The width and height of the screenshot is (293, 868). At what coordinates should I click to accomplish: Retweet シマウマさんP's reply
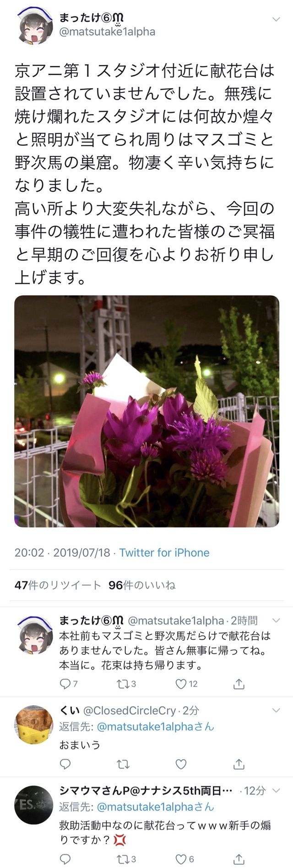pyautogui.click(x=123, y=846)
